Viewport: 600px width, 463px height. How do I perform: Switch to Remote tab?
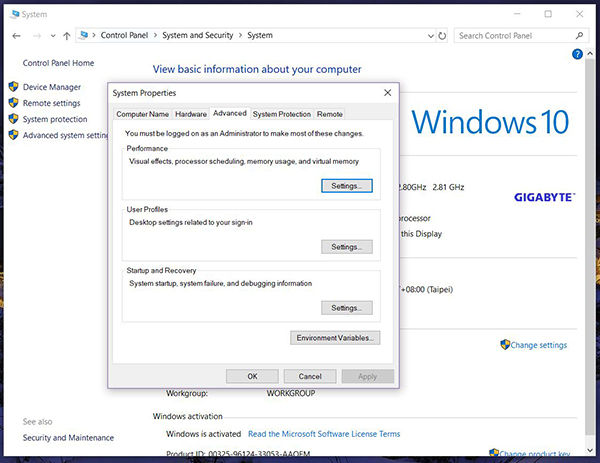pyautogui.click(x=329, y=114)
